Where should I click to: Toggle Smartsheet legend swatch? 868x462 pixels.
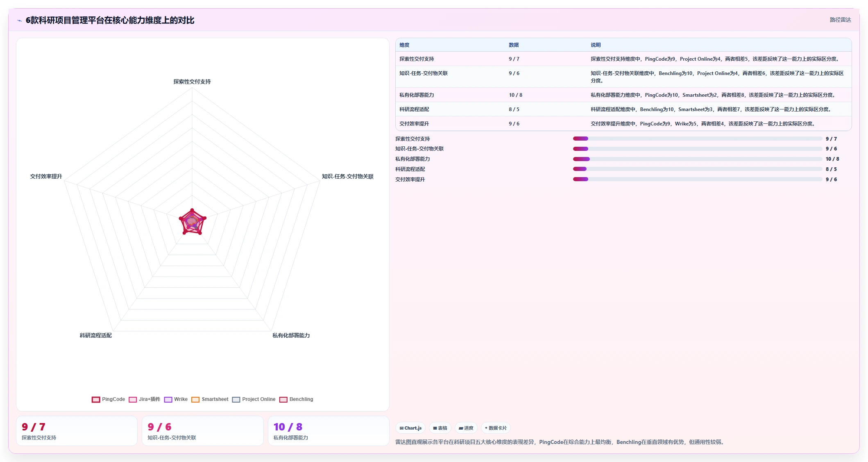coord(195,399)
